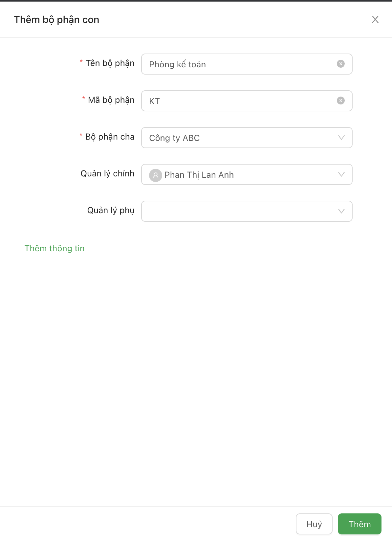This screenshot has height=541, width=392.
Task: Click the Mã bộ phận field label
Action: (111, 100)
